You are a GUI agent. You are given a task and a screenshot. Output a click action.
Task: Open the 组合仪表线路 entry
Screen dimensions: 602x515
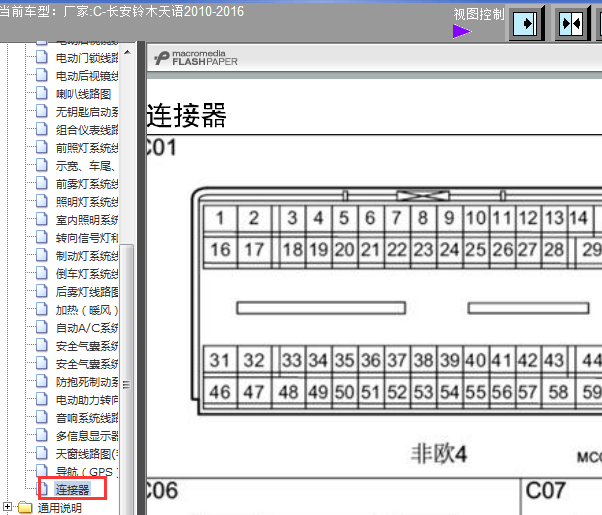pyautogui.click(x=86, y=129)
